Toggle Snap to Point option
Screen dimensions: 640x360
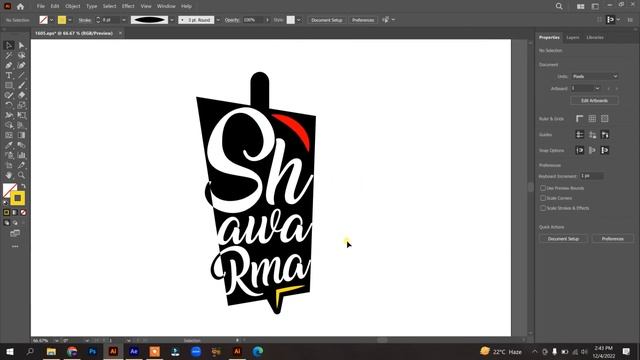tap(580, 150)
